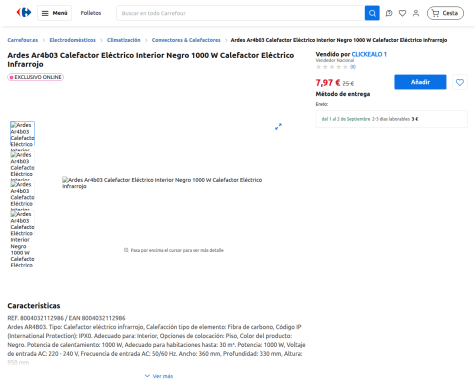Image resolution: width=475 pixels, height=380 pixels.
Task: Select the delivery option 'del 1 al 2 de Septiembre'
Action: (x=391, y=119)
